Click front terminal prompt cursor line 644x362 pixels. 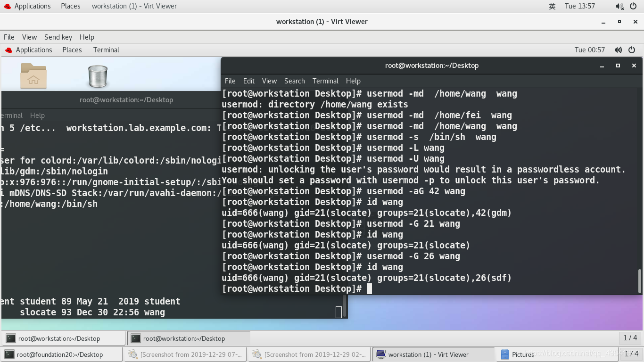297,289
